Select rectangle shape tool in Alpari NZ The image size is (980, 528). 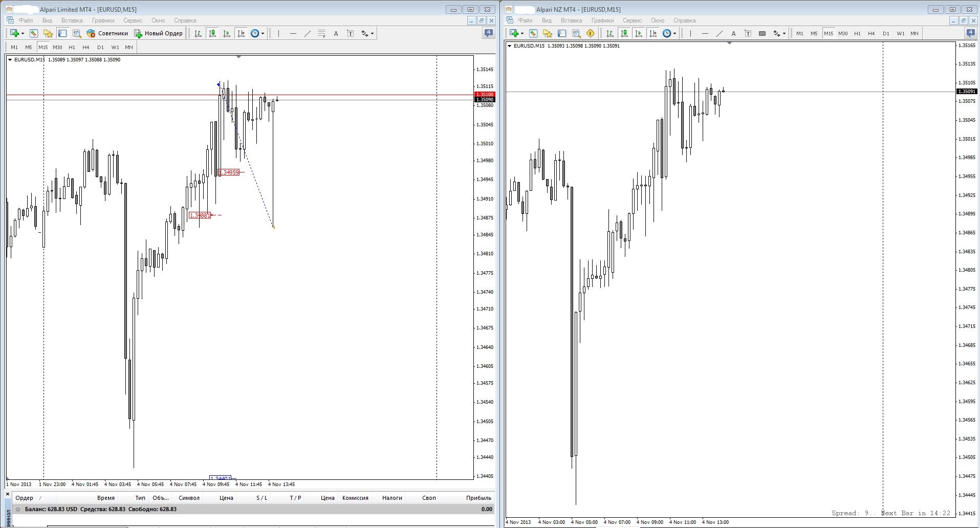tap(762, 33)
